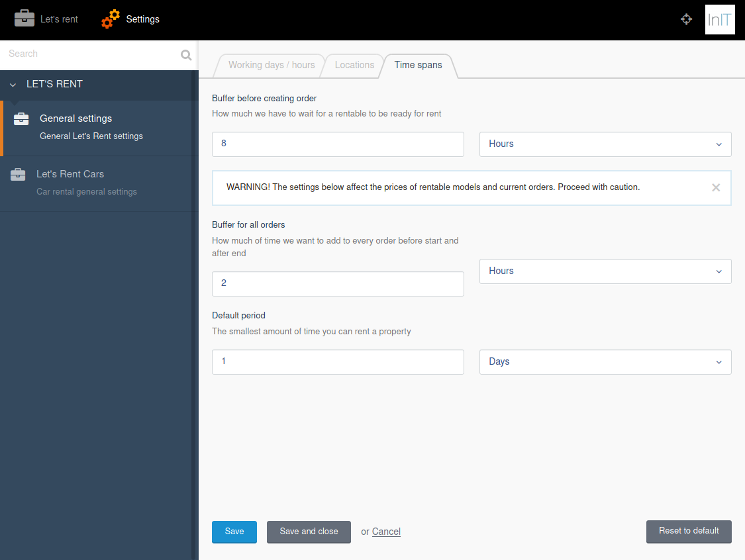The width and height of the screenshot is (745, 560).
Task: Open the Hours dropdown for buffer before creating order
Action: coord(605,144)
